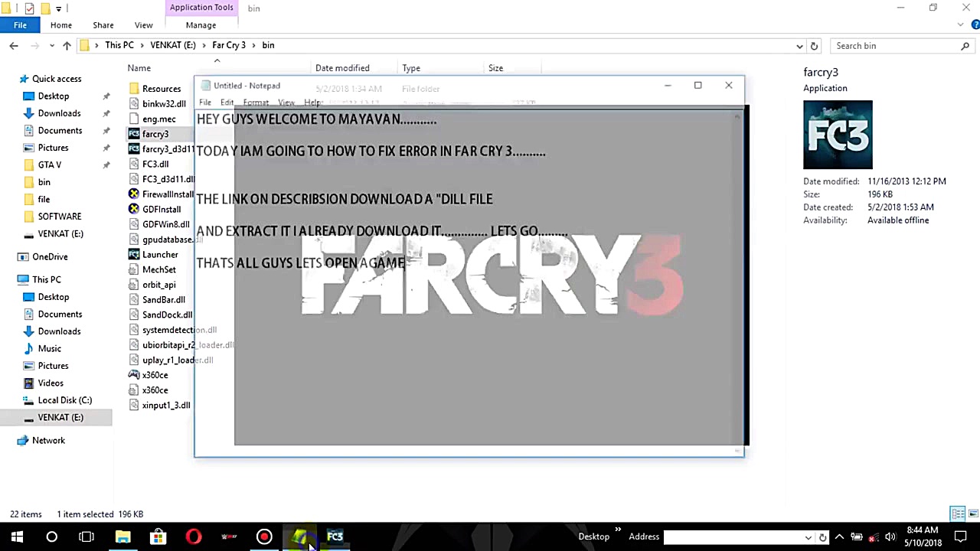This screenshot has height=551, width=980.
Task: Select the farcry3 application file
Action: tap(155, 134)
